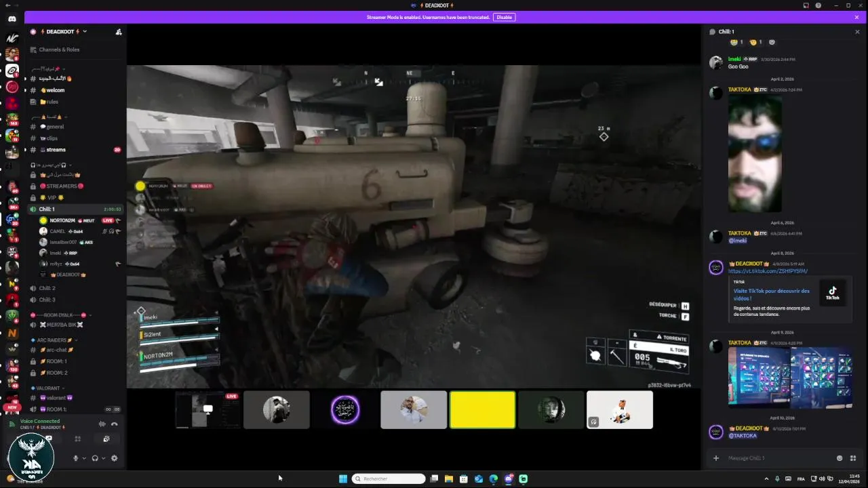Open File Explorer from taskbar
868x488 pixels.
pyautogui.click(x=449, y=479)
